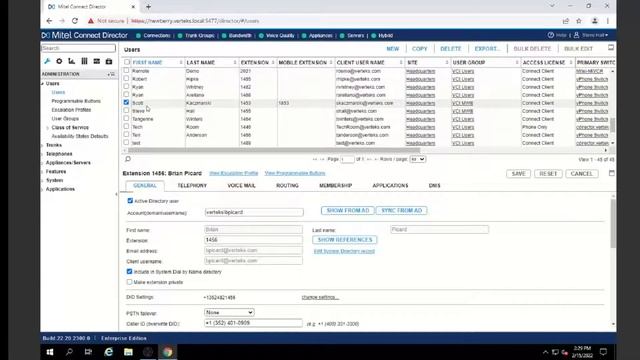Switch to the Membership tab
The width and height of the screenshot is (640, 360).
336,185
